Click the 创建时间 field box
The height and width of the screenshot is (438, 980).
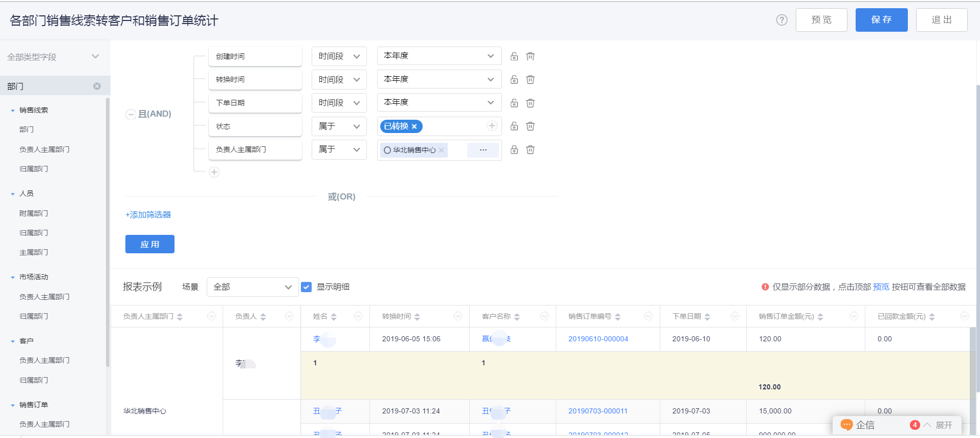pyautogui.click(x=255, y=56)
